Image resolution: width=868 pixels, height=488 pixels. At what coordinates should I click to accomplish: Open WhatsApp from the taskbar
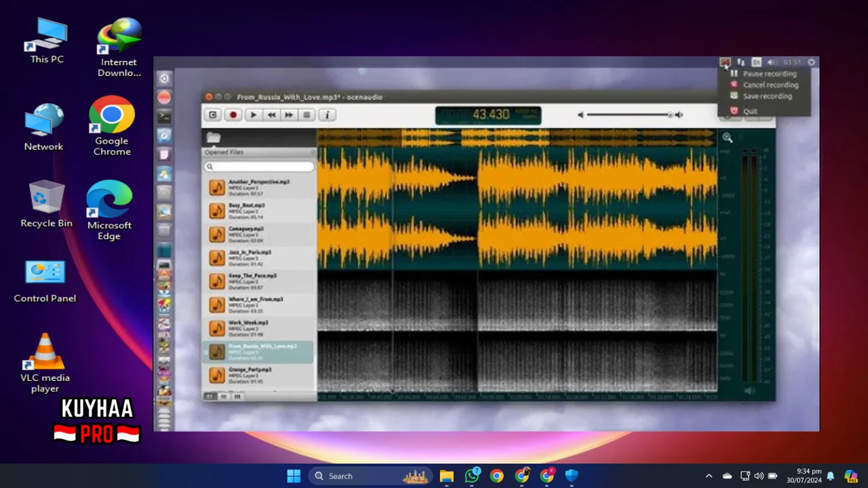tap(472, 476)
